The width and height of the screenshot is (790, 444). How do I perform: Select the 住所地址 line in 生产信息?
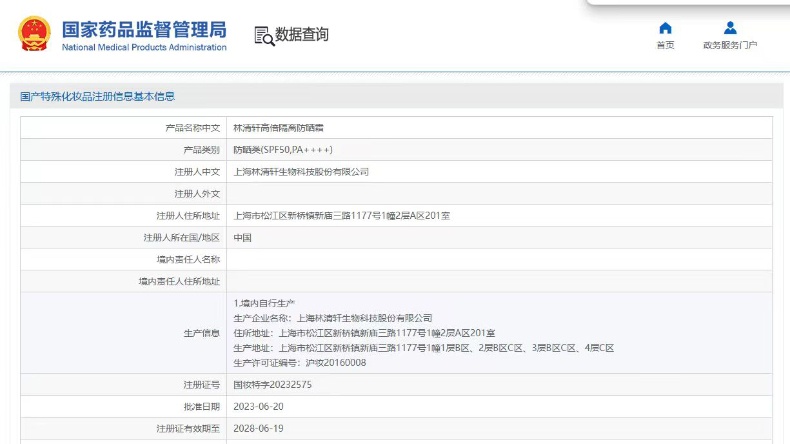coord(364,333)
